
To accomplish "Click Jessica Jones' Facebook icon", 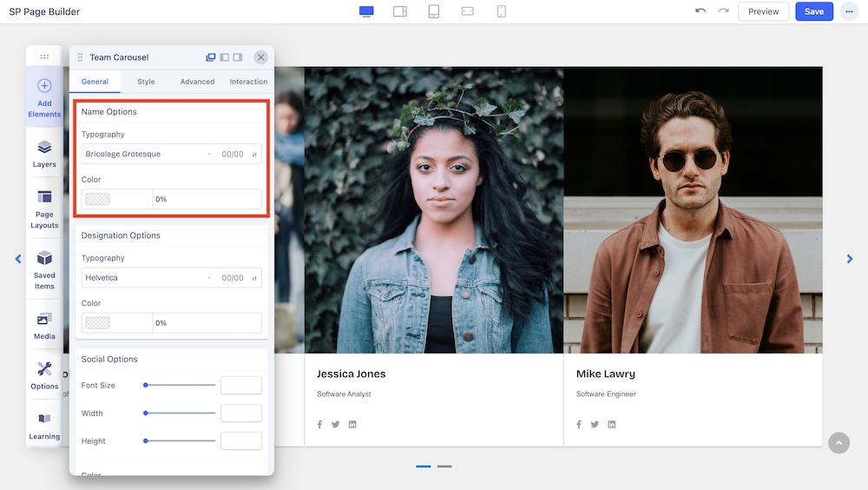I will [x=319, y=425].
